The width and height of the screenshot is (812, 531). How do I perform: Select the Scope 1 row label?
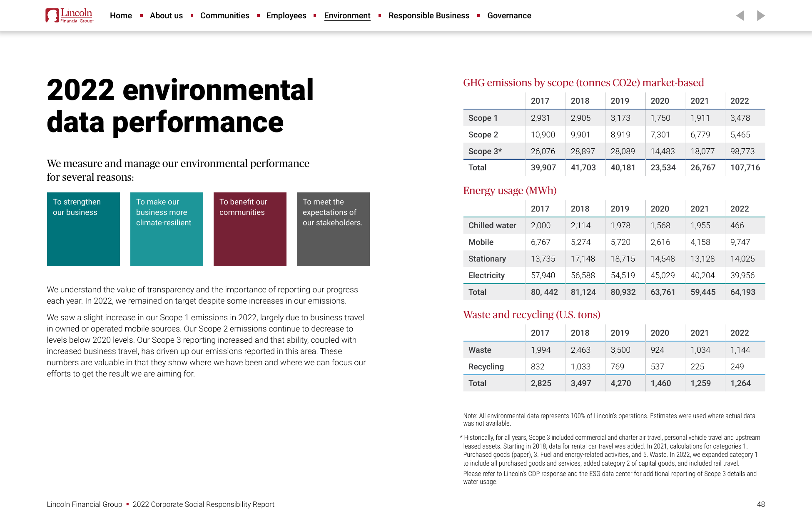coord(483,118)
